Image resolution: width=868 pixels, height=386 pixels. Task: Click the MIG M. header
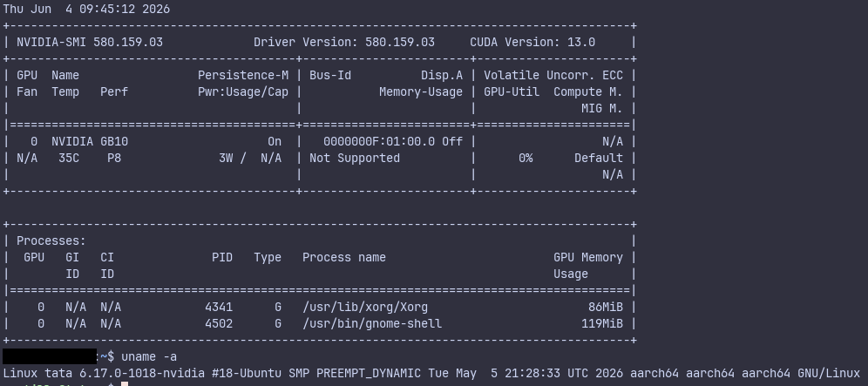(x=602, y=109)
